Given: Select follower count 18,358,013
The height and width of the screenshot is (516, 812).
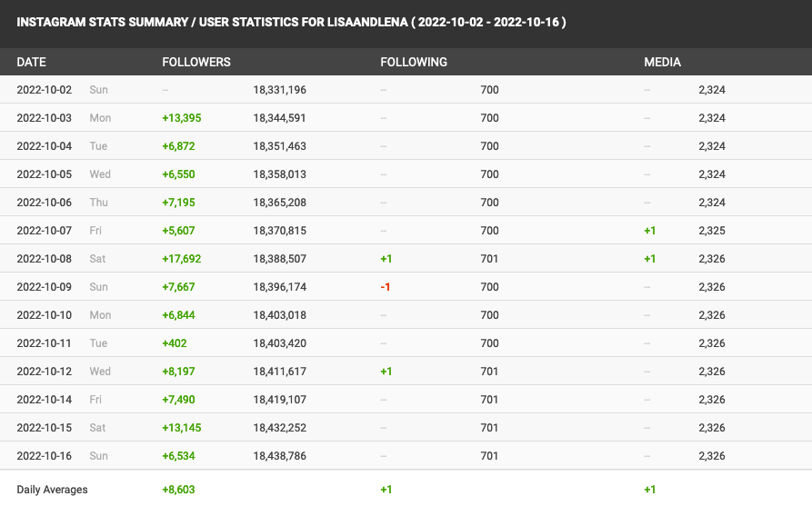Looking at the screenshot, I should (280, 174).
